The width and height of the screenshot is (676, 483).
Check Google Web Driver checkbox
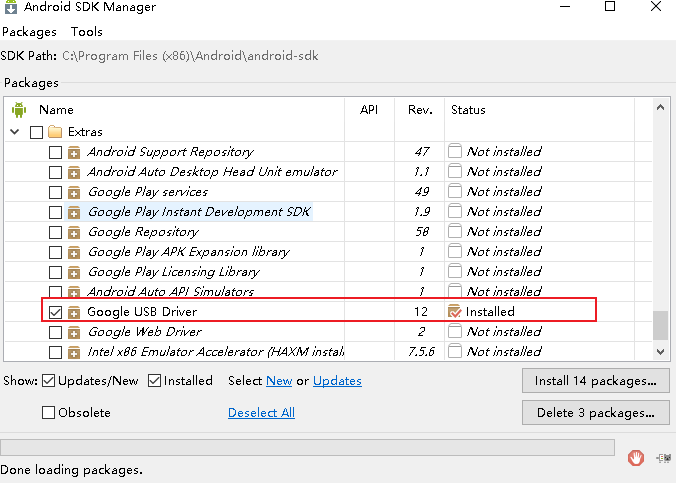click(x=55, y=332)
